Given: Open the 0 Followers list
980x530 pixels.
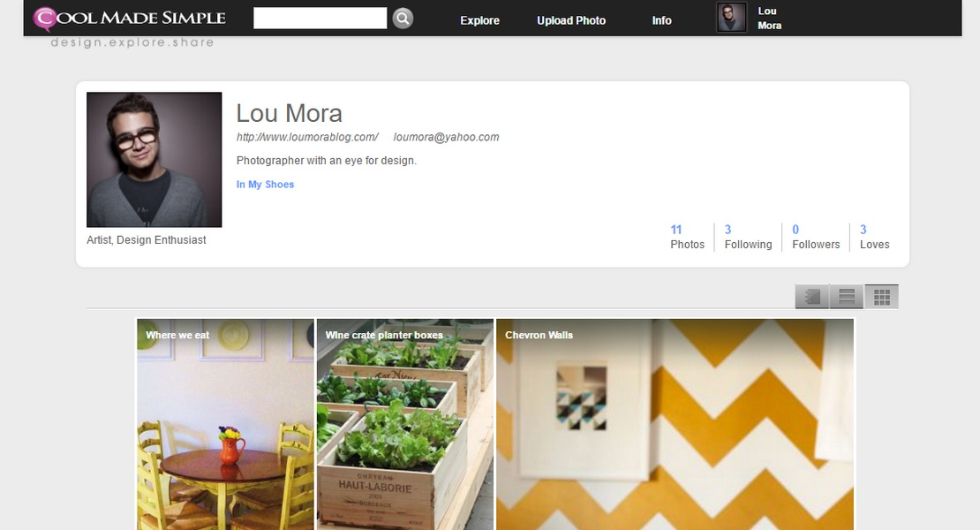Looking at the screenshot, I should [x=816, y=237].
